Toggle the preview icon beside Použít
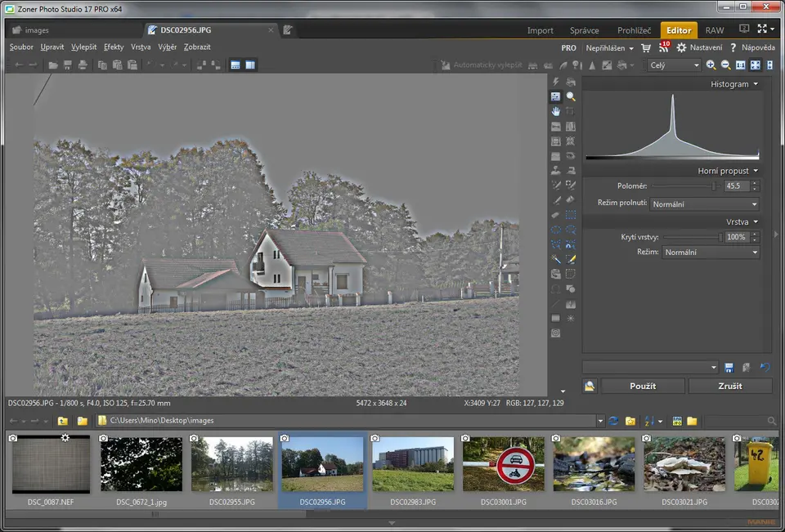The height and width of the screenshot is (532, 785). tap(590, 386)
